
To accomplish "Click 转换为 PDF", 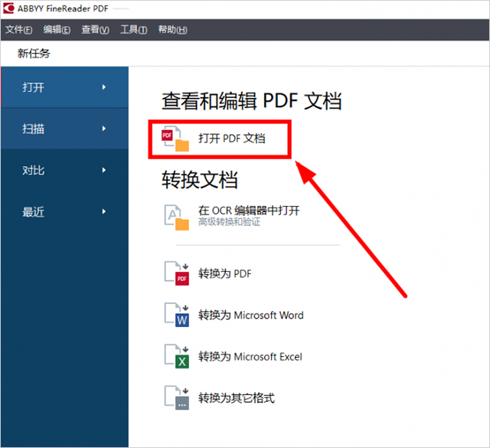I will click(x=224, y=273).
